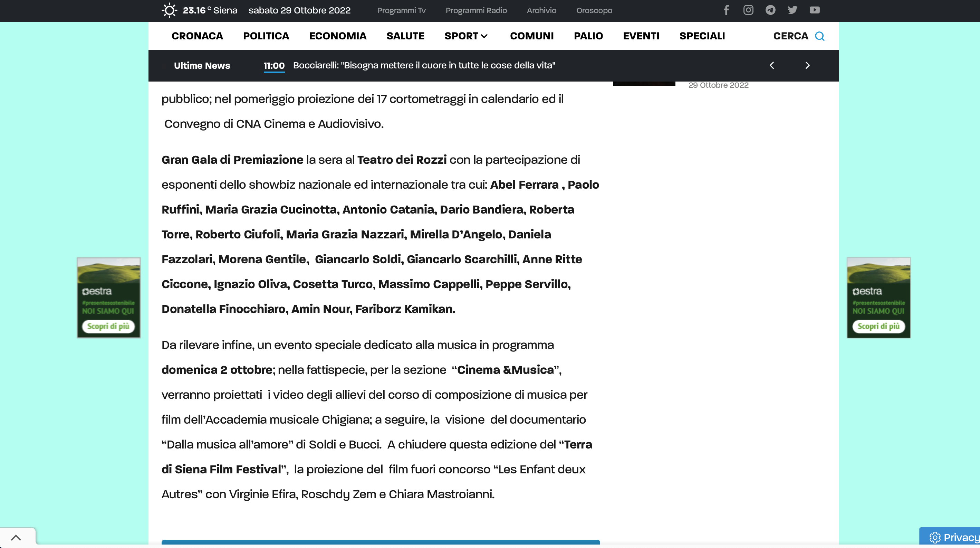
Task: Open the CRONACA section
Action: coord(197,36)
